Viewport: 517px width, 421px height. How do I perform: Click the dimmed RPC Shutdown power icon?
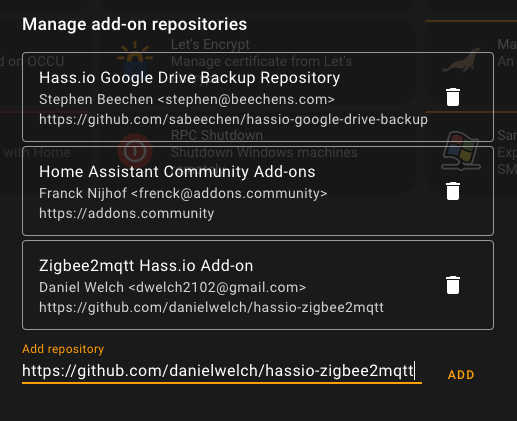coord(135,151)
